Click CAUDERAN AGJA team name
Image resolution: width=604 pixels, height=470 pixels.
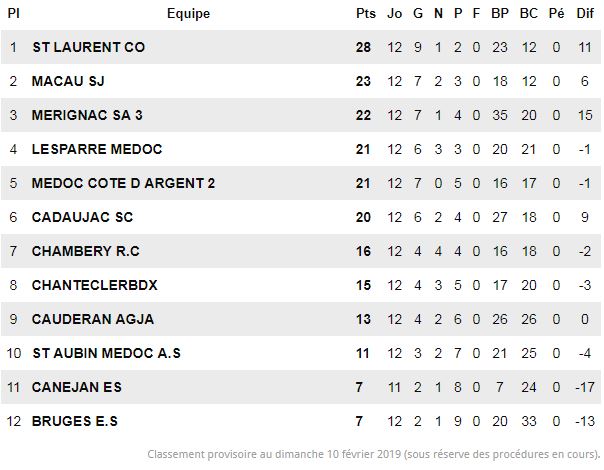click(x=93, y=319)
